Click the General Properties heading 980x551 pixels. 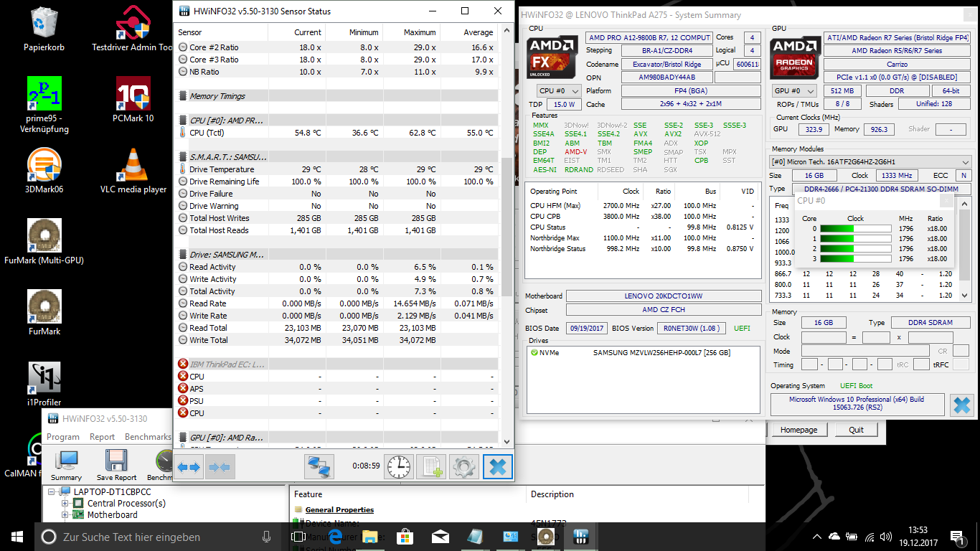coord(339,510)
